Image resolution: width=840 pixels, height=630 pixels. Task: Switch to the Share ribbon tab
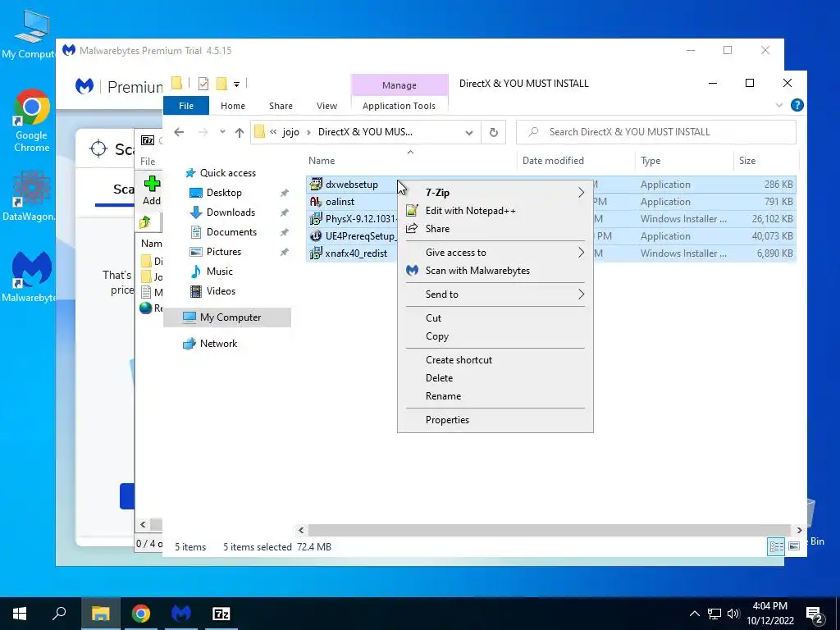281,106
